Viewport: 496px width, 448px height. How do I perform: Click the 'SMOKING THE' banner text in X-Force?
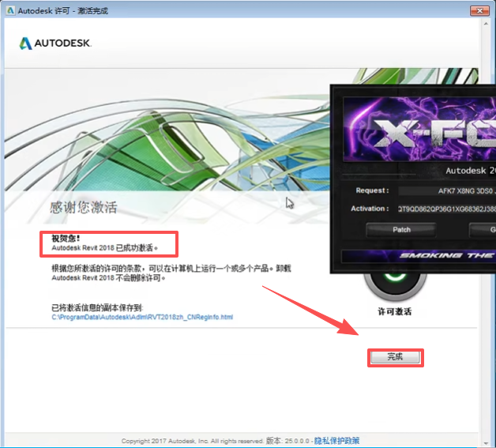click(x=447, y=256)
